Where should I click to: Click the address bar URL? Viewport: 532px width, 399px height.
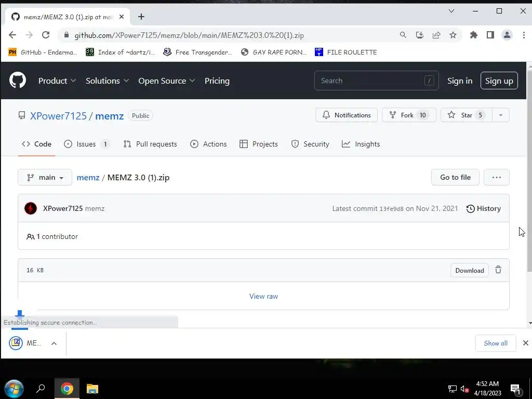(189, 35)
